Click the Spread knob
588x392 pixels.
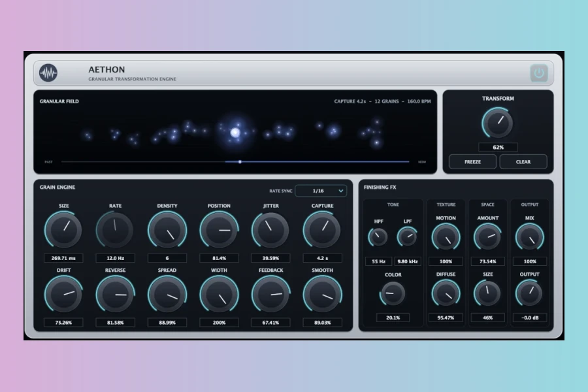click(x=167, y=294)
